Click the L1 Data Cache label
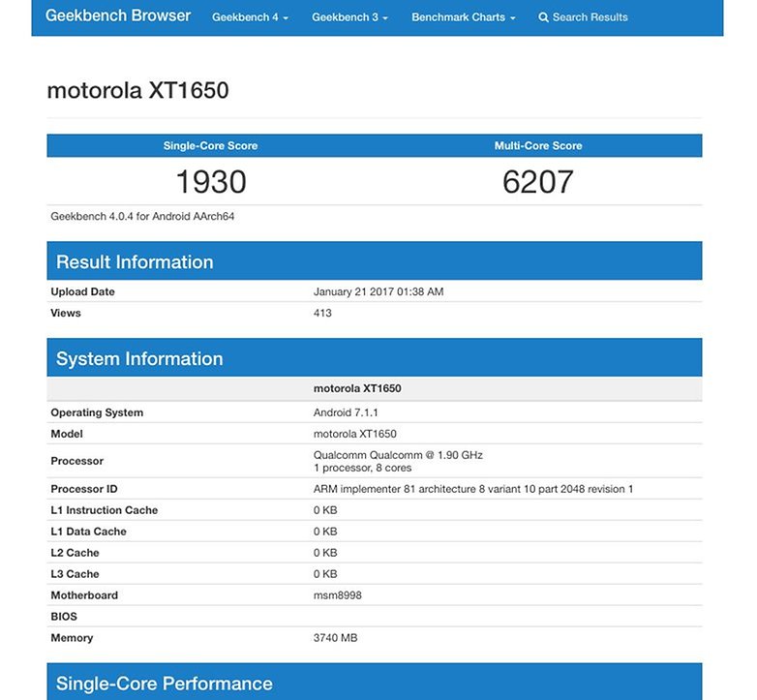 pos(88,532)
